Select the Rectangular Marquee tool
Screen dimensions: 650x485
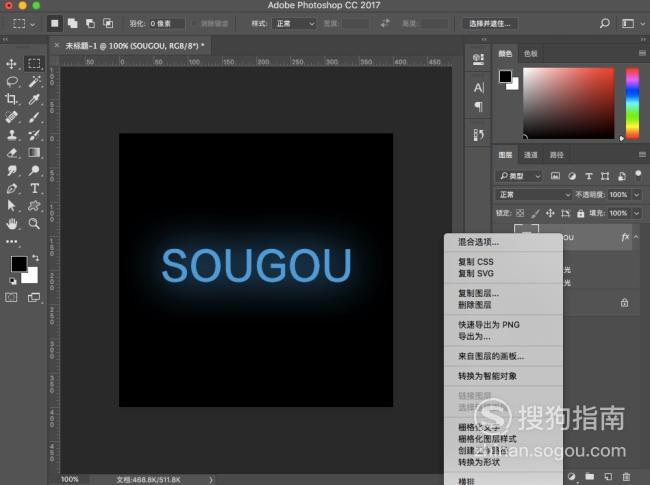coord(34,63)
